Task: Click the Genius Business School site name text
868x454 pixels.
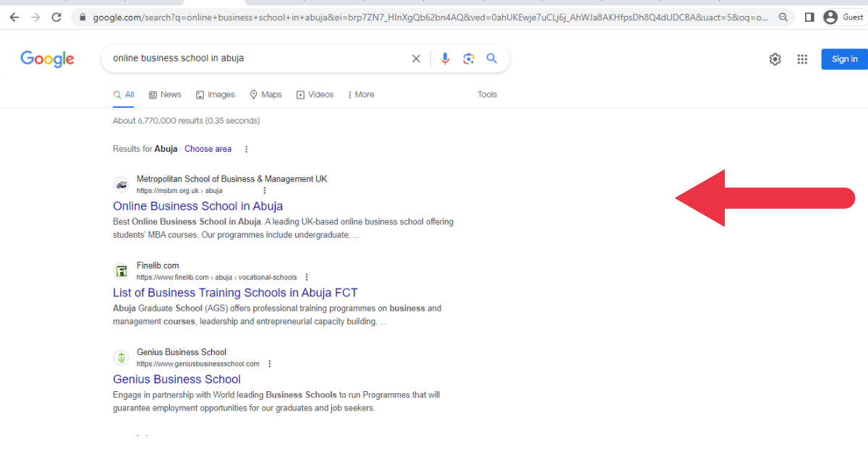Action: click(x=182, y=353)
